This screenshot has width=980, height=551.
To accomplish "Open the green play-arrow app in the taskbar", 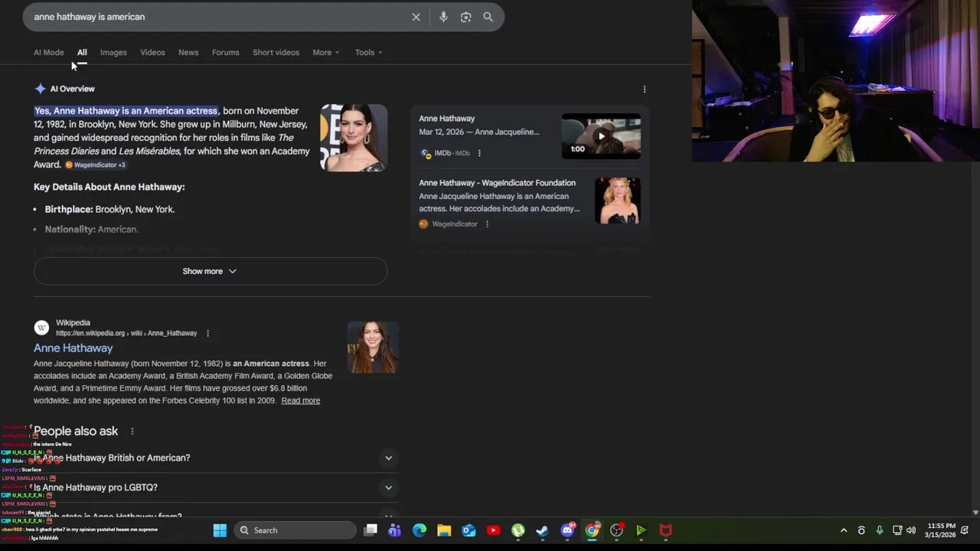I will [x=641, y=530].
